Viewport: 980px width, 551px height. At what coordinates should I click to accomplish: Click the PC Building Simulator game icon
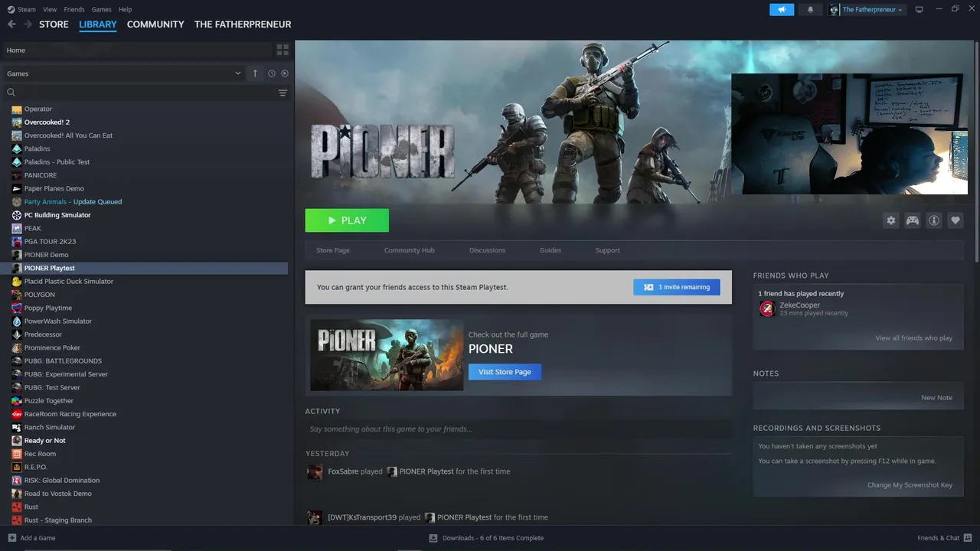click(x=17, y=215)
